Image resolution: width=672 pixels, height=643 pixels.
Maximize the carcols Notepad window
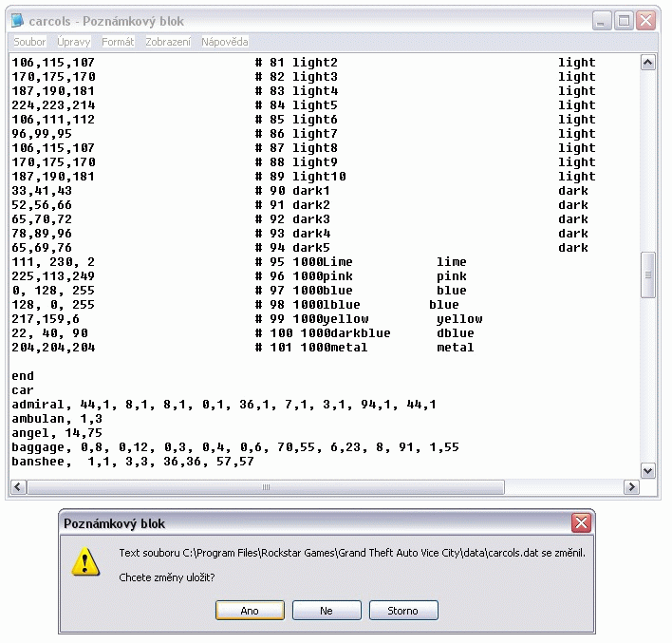(x=625, y=20)
